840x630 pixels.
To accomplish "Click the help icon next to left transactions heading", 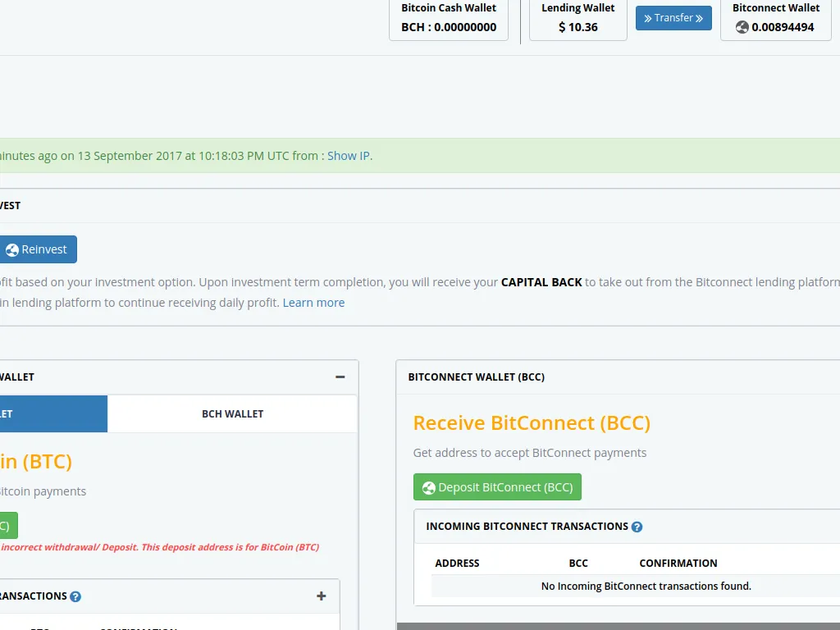I will pos(75,597).
